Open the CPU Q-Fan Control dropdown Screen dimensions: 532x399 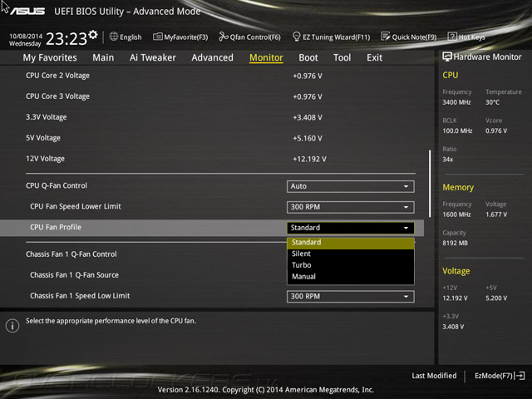click(x=351, y=186)
